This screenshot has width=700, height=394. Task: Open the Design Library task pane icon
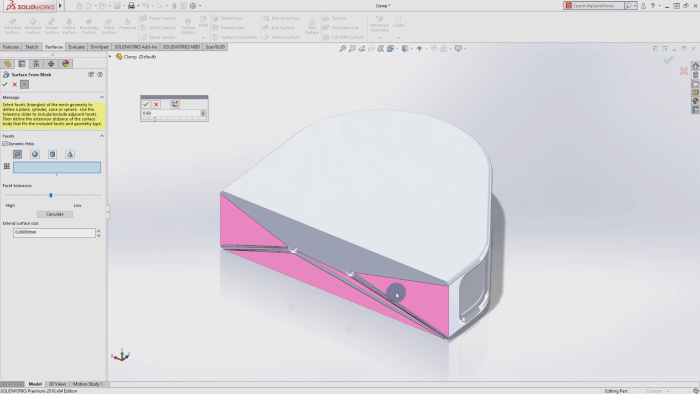696,75
